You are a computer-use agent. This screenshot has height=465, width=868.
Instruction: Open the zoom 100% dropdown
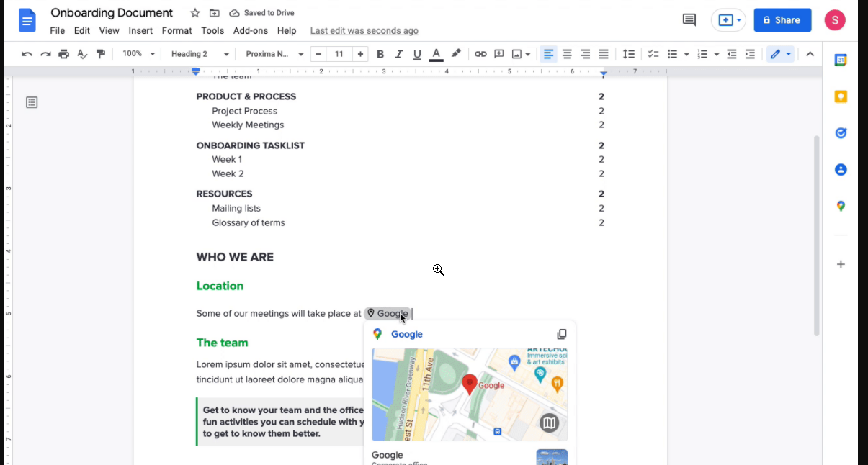click(138, 54)
